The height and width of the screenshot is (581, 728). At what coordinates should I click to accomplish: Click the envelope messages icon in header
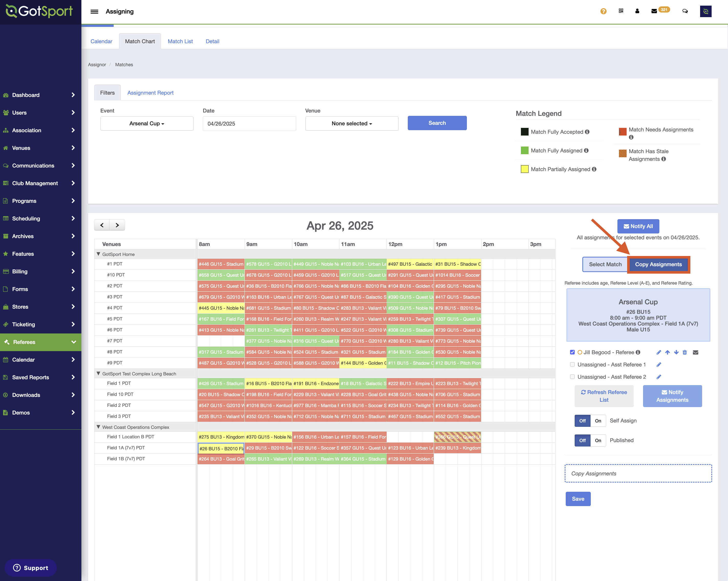pyautogui.click(x=654, y=11)
